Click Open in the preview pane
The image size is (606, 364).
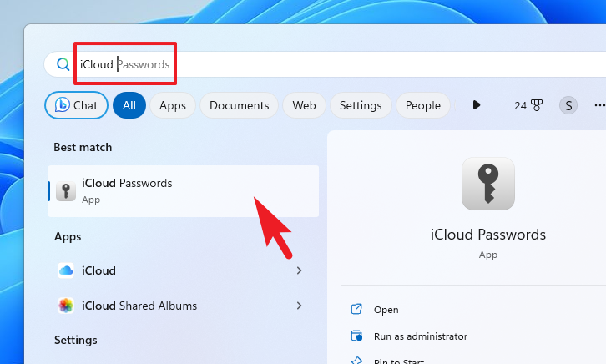[x=386, y=310]
